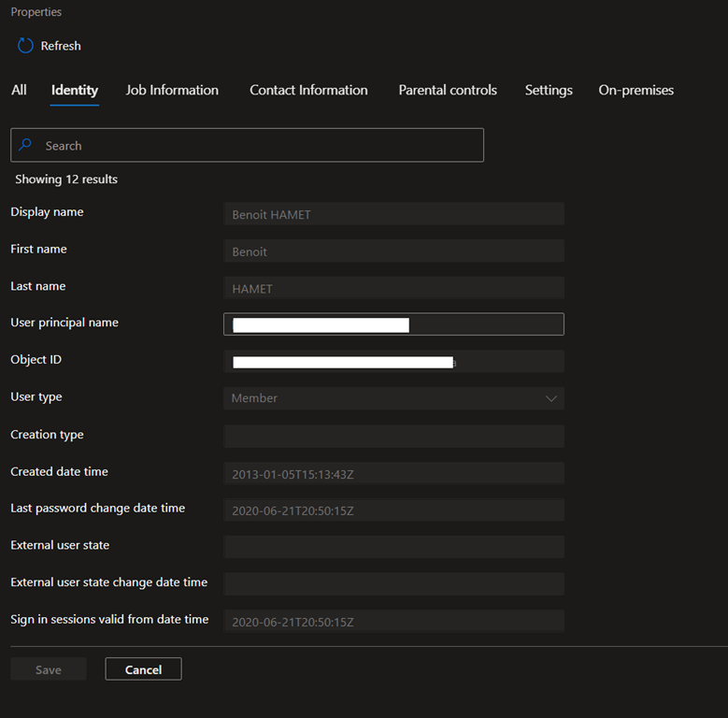Image resolution: width=728 pixels, height=718 pixels.
Task: Switch to the All tab
Action: point(19,91)
